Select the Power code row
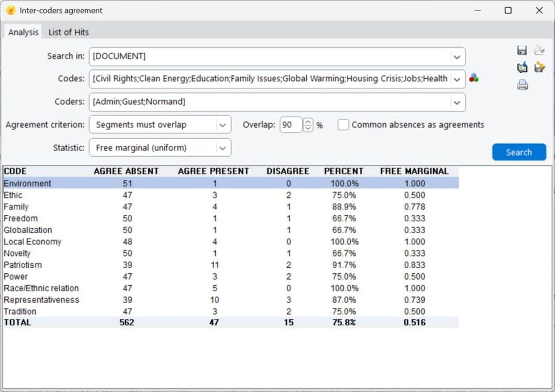This screenshot has width=555, height=392. tap(231, 277)
